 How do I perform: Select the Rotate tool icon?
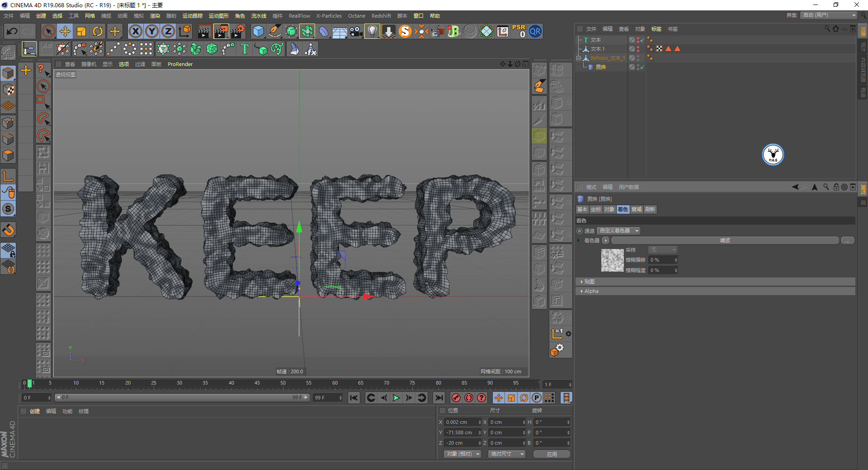pyautogui.click(x=98, y=31)
